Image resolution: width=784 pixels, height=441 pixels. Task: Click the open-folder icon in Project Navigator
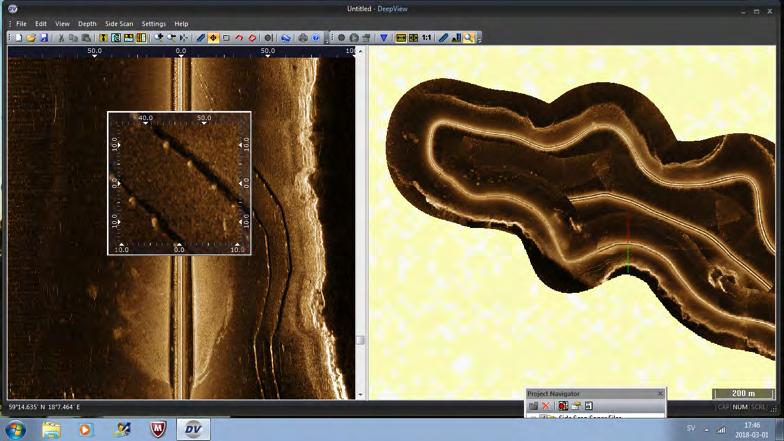pyautogui.click(x=576, y=406)
